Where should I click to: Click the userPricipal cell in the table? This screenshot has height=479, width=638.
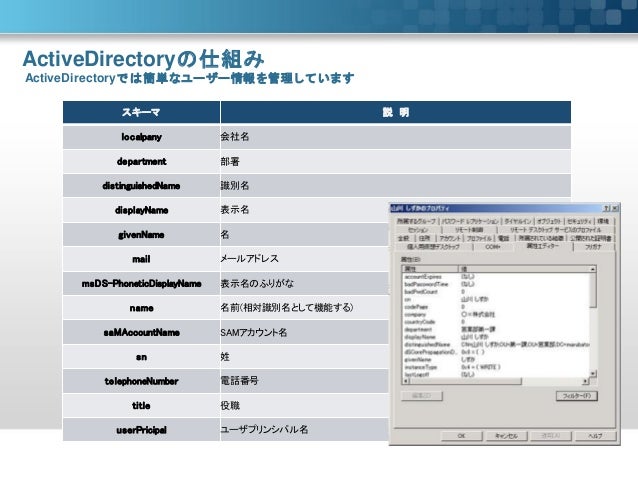(141, 430)
